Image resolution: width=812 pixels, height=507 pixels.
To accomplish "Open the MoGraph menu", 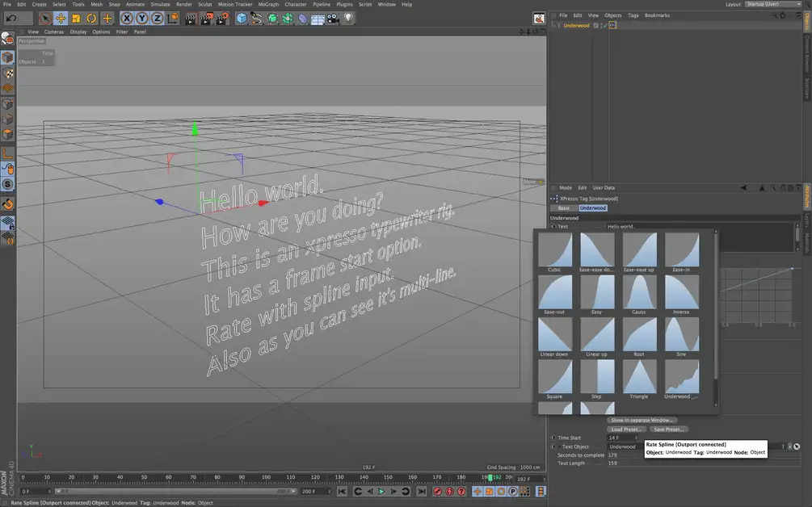I will pos(268,4).
